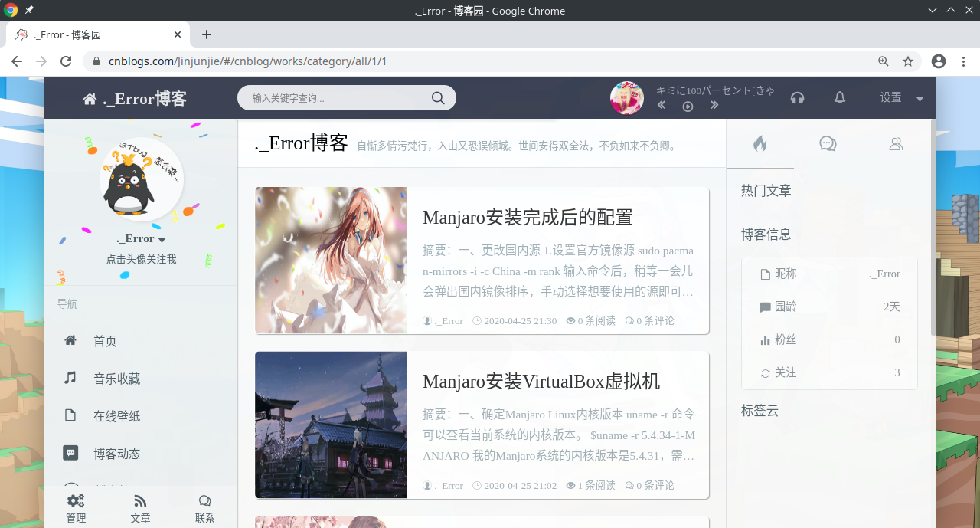Open a new Chrome tab
The image size is (980, 528).
[207, 34]
